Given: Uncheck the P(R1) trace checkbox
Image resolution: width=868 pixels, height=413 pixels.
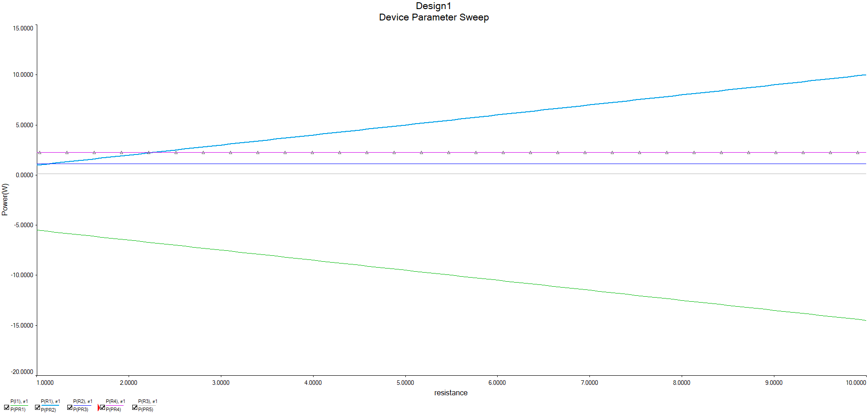Looking at the screenshot, I should [x=37, y=407].
